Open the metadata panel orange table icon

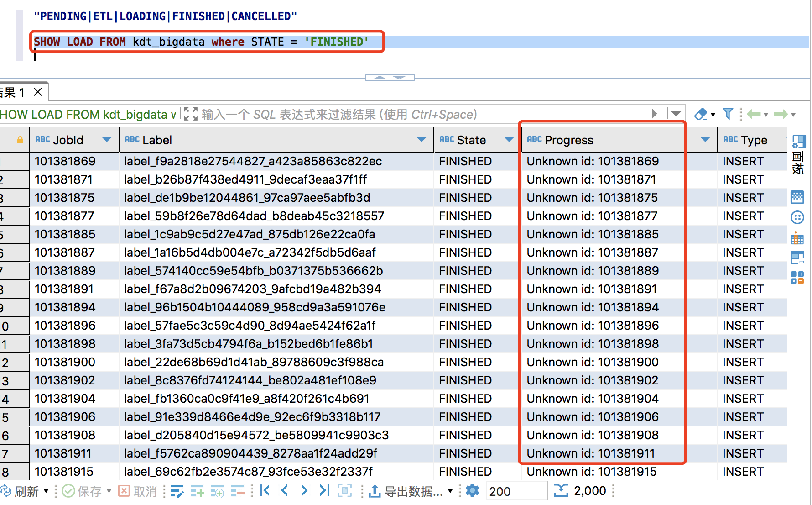point(797,237)
